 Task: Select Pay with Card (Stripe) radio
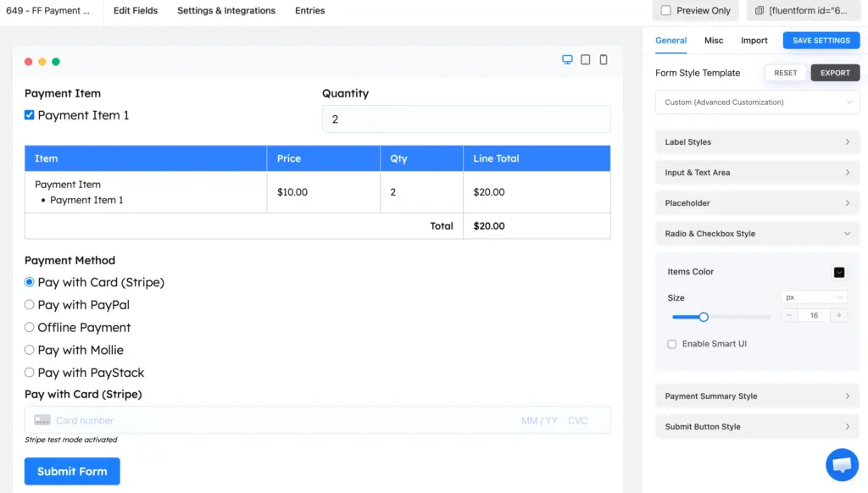(30, 282)
